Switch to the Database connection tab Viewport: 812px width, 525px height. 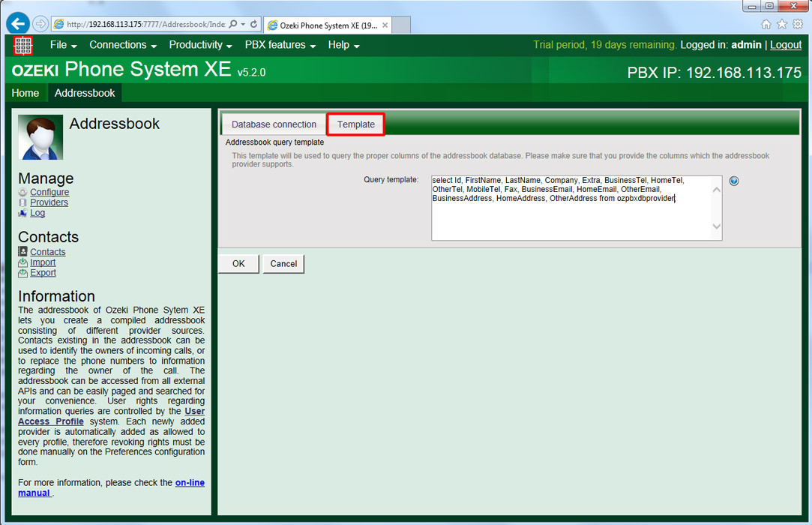[274, 124]
